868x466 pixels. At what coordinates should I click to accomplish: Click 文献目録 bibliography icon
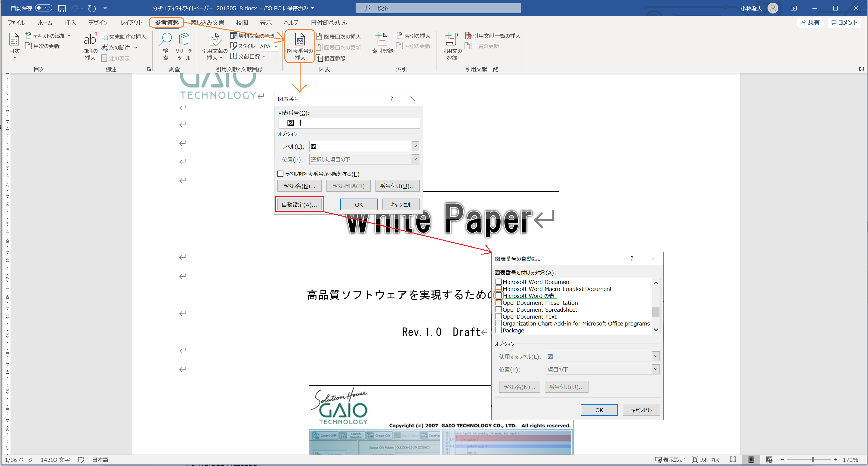pos(233,56)
